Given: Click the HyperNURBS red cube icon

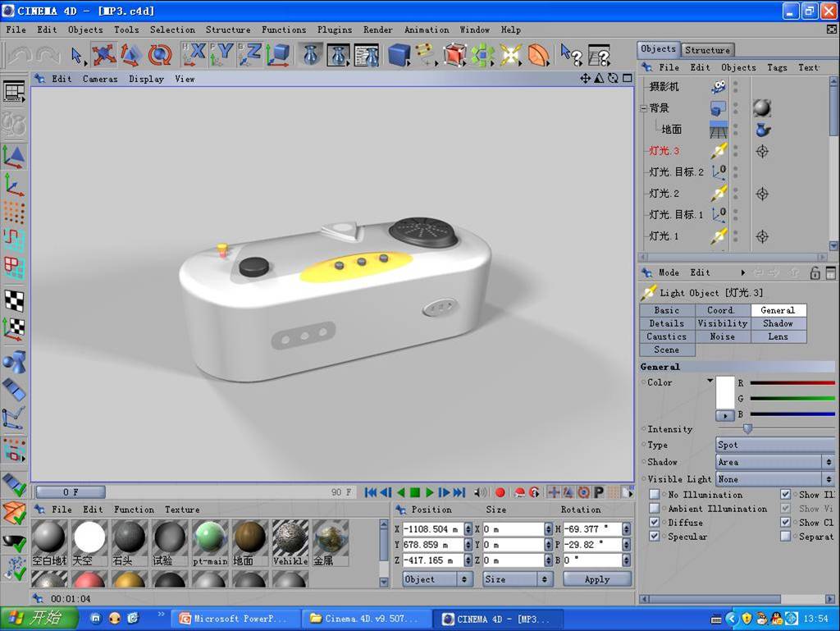Looking at the screenshot, I should 454,55.
